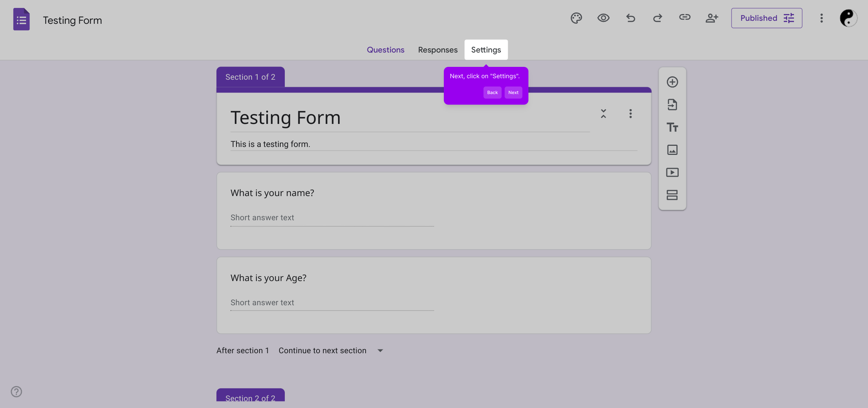Screen dimensions: 868x408
Task: Copy responder link icon
Action: (685, 17)
